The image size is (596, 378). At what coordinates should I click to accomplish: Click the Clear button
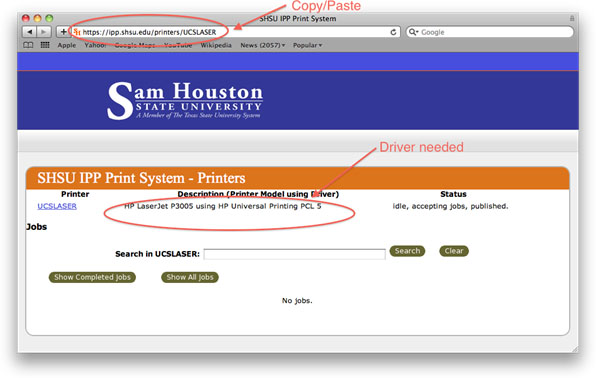[x=454, y=251]
